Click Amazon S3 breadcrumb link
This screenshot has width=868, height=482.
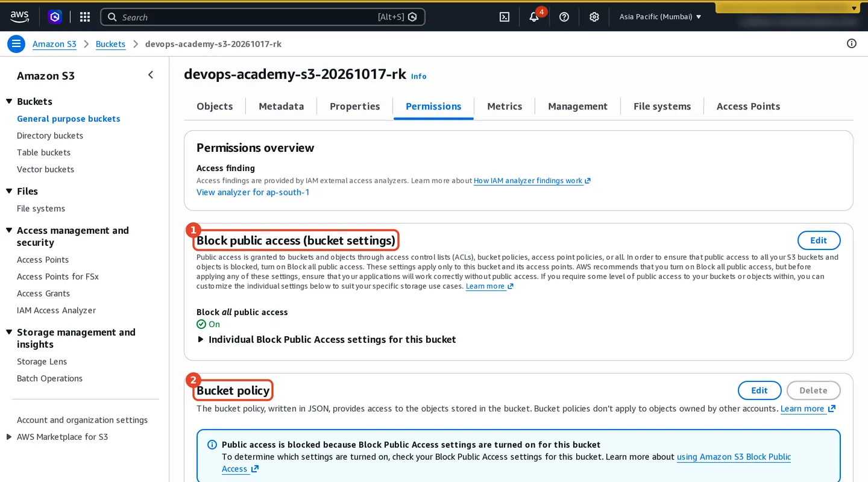click(x=54, y=44)
